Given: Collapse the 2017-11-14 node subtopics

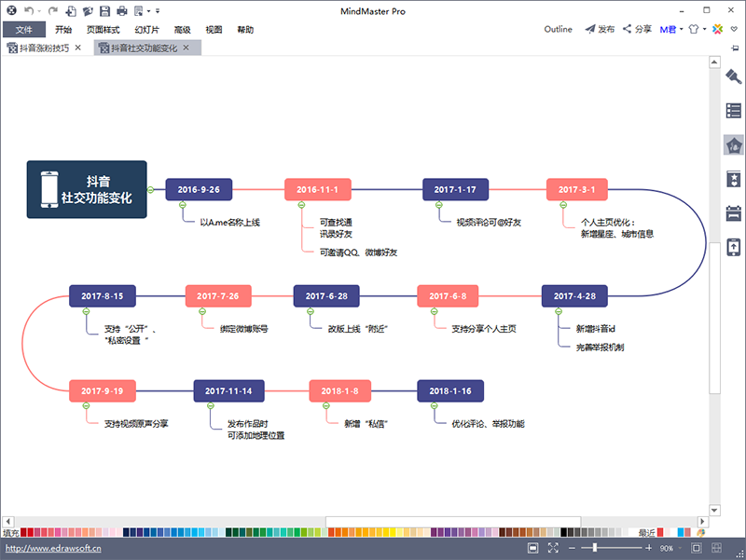Looking at the screenshot, I should click(x=211, y=406).
